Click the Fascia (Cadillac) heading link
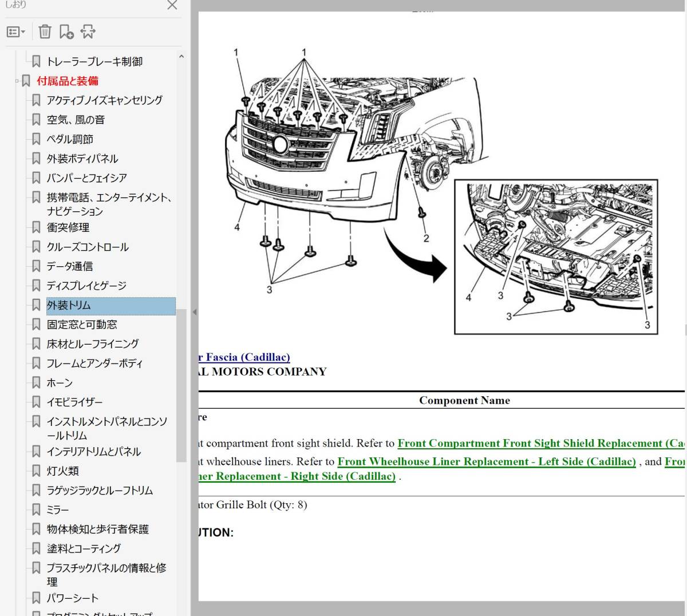 pyautogui.click(x=244, y=357)
